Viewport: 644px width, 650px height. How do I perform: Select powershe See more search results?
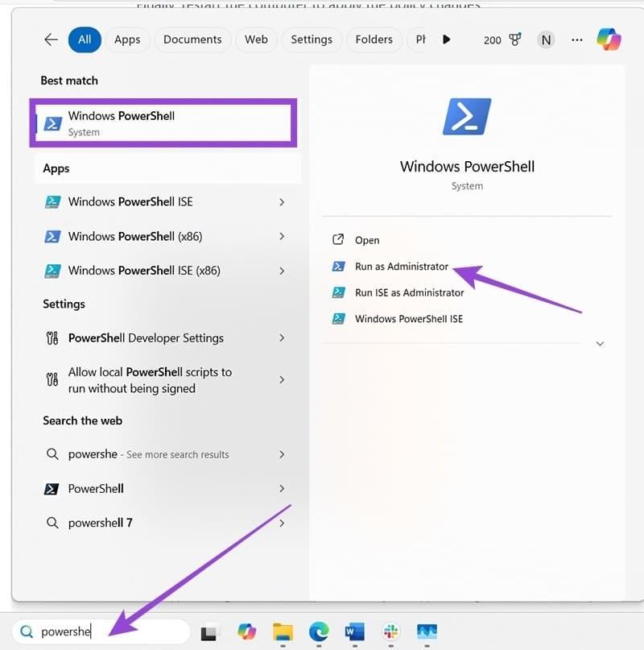click(x=163, y=454)
